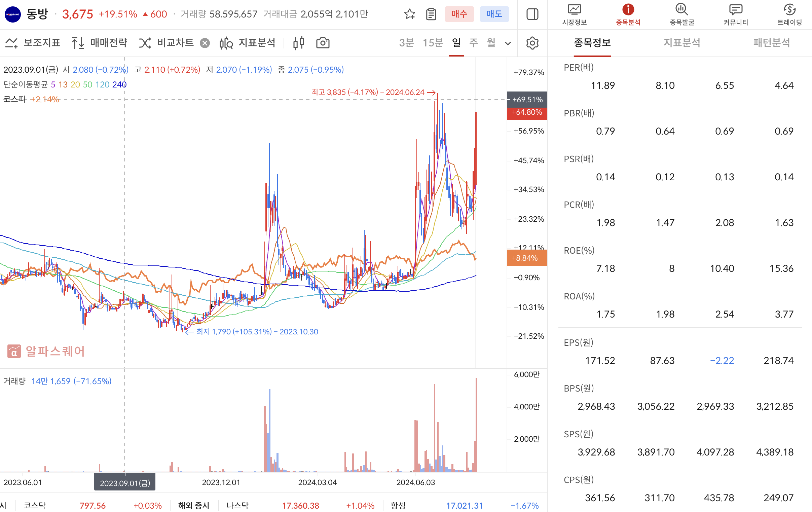Open 보조지표 indicator menu

(x=33, y=43)
